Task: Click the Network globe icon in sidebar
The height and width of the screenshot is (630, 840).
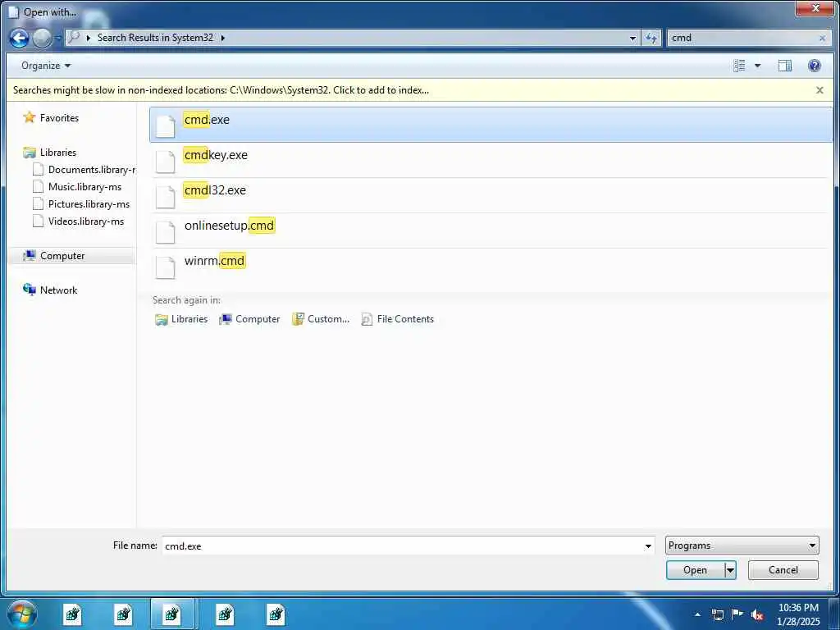Action: (x=29, y=290)
